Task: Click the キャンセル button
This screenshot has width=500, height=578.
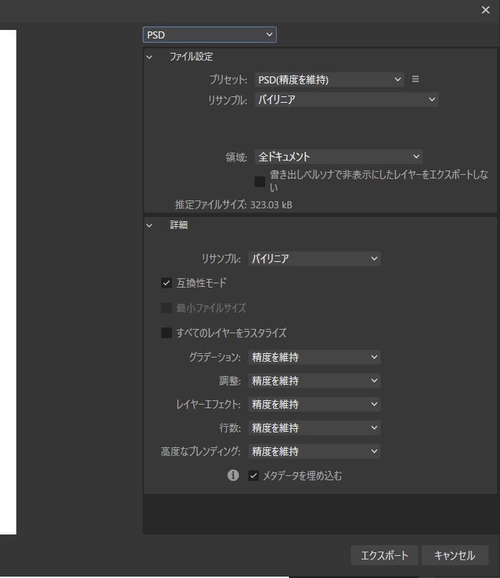Action: 455,556
